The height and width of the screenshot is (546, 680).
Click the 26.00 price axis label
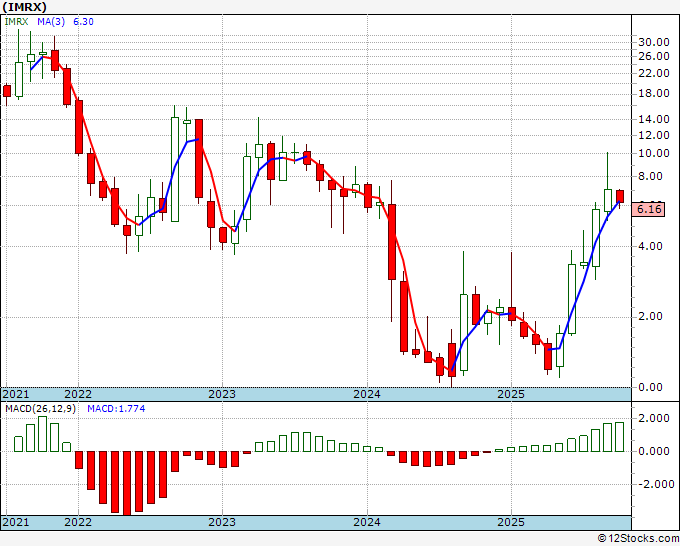654,56
